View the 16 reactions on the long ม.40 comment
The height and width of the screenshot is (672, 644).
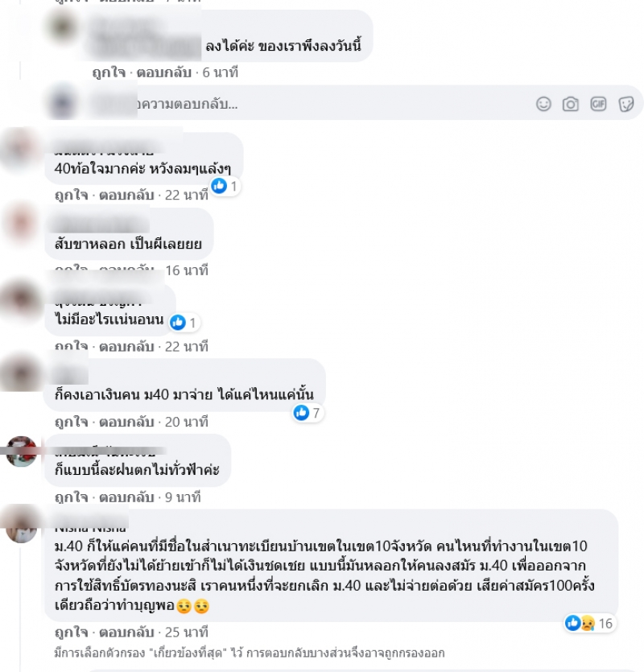pyautogui.click(x=589, y=623)
